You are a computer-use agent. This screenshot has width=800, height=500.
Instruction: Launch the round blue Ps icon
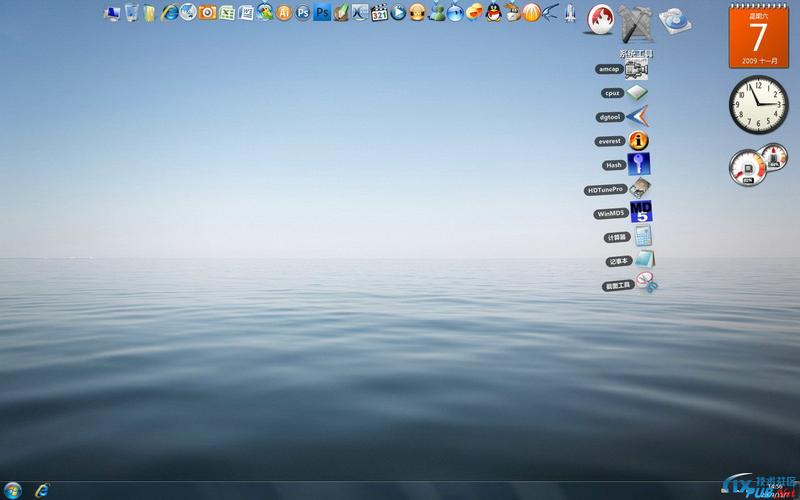coord(303,13)
